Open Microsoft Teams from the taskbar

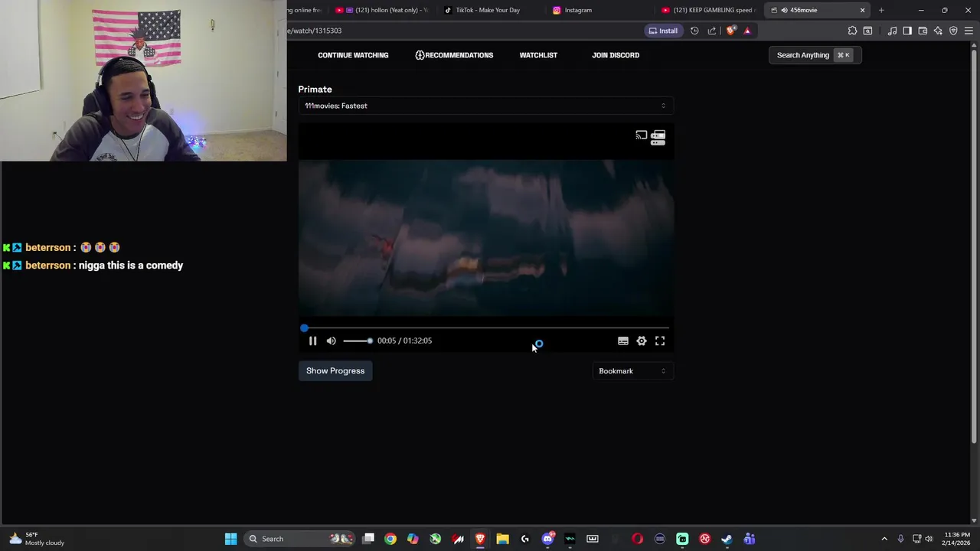coord(749,539)
